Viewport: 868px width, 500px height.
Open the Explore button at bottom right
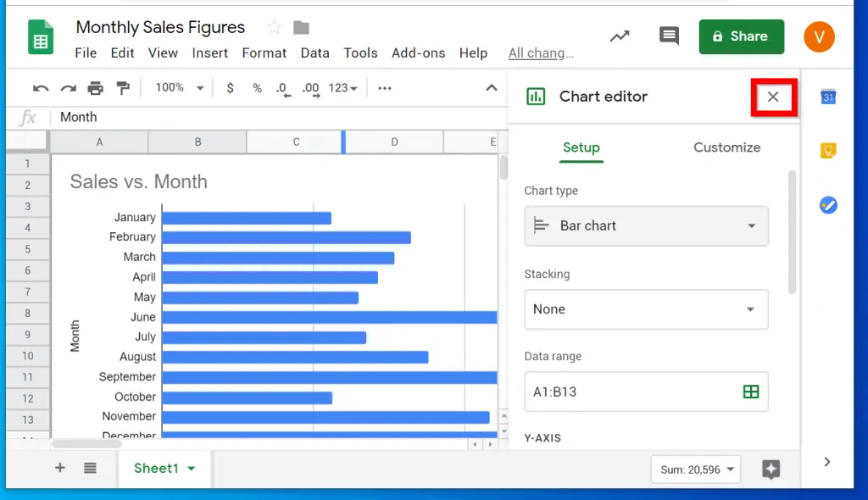point(771,469)
